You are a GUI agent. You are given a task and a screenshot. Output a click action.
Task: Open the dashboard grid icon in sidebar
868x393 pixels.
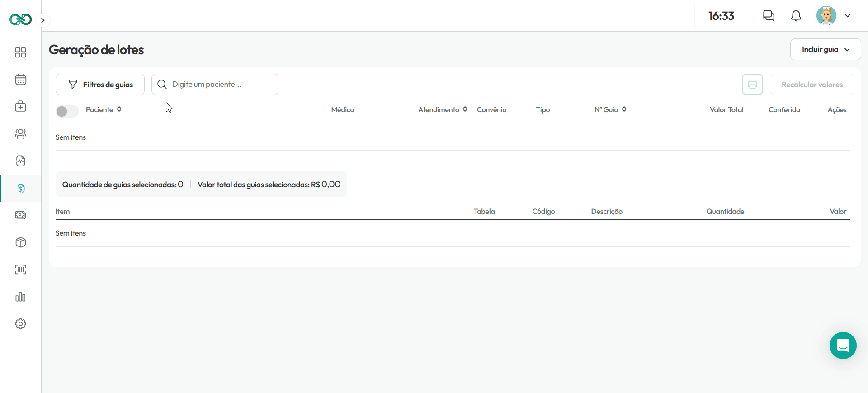click(x=20, y=52)
